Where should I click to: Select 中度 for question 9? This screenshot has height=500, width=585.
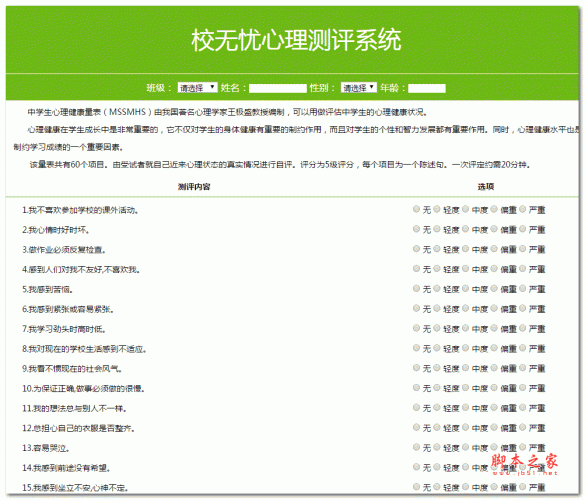[465, 368]
